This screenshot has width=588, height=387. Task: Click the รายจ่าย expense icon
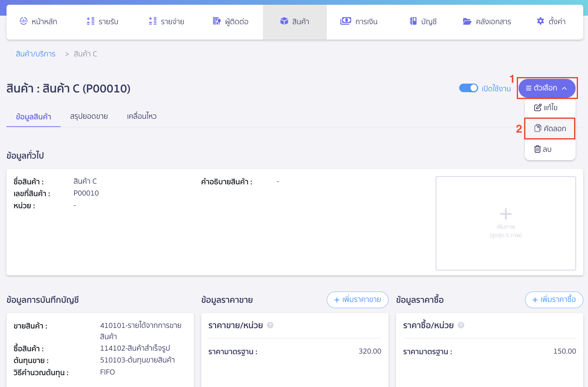[x=153, y=21]
